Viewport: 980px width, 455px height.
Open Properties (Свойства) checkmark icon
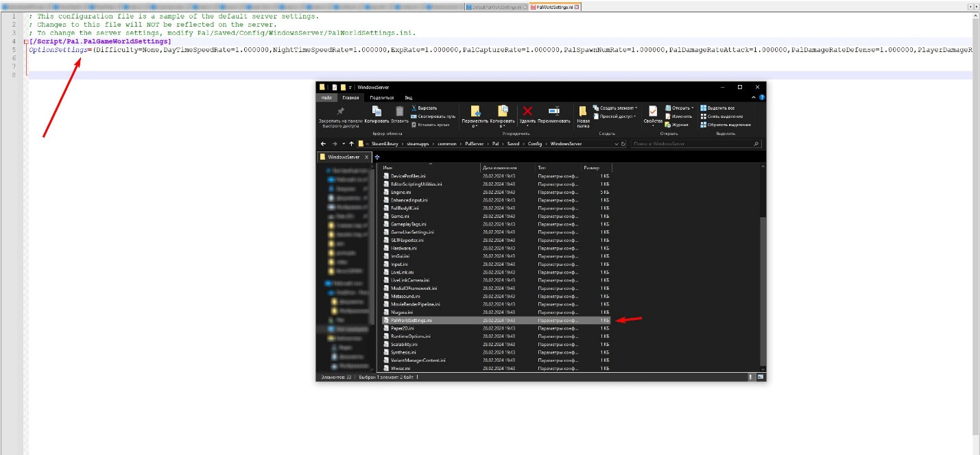653,112
